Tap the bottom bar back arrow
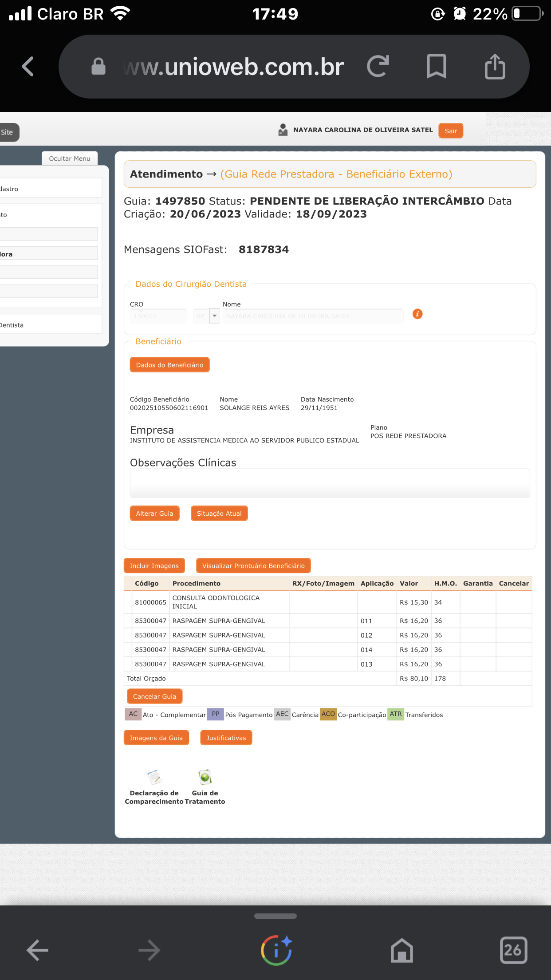 37,950
